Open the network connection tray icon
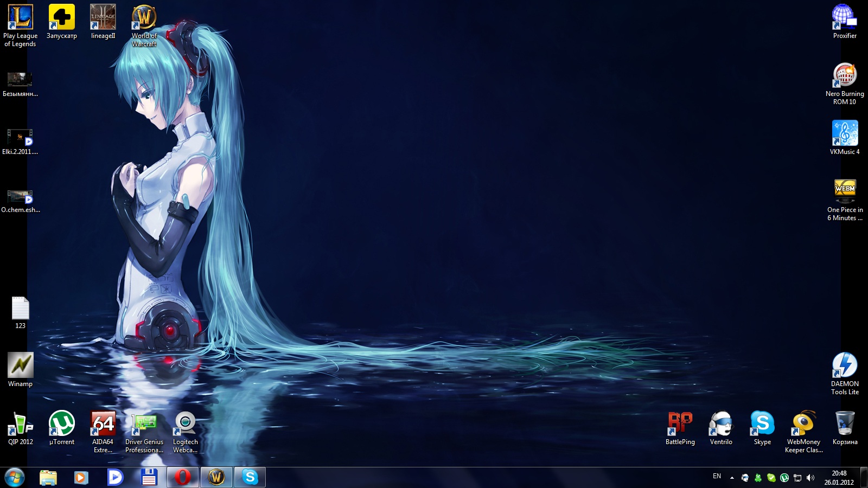The width and height of the screenshot is (868, 488). [797, 478]
